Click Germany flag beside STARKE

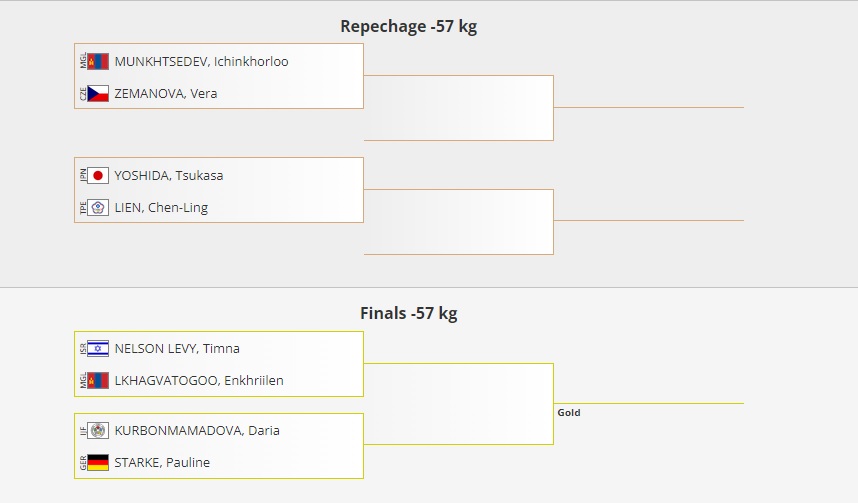pyautogui.click(x=98, y=463)
